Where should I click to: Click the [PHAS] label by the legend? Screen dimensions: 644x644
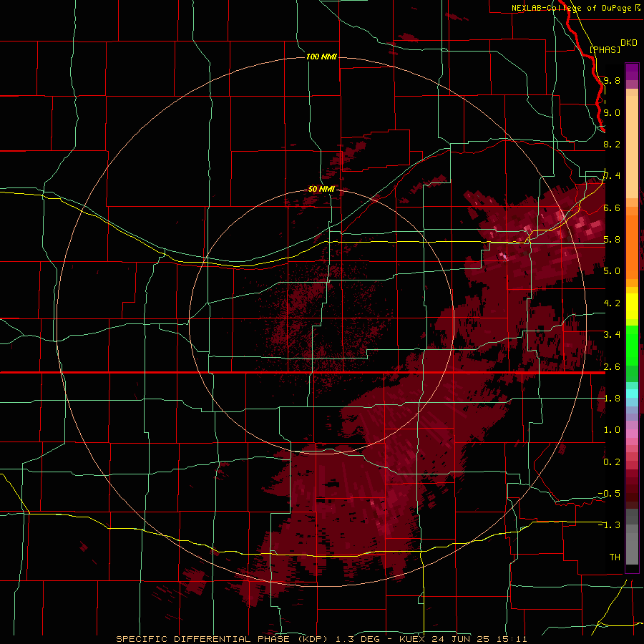[x=605, y=49]
